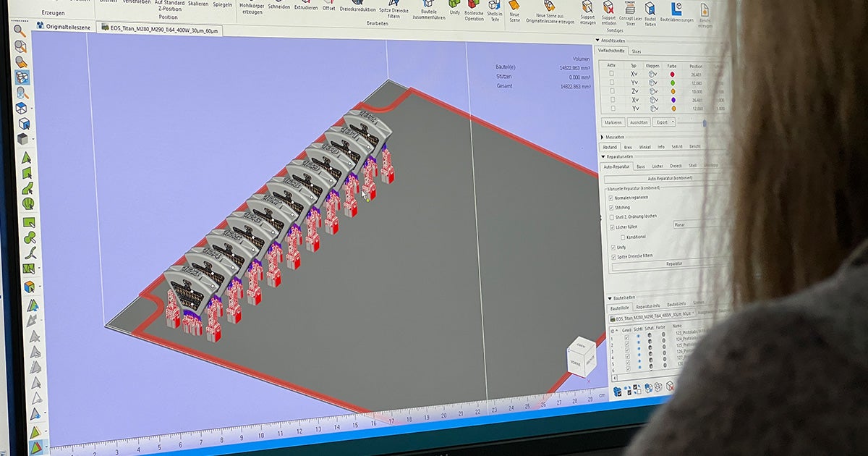Click the red color swatch in first section row

click(x=672, y=74)
